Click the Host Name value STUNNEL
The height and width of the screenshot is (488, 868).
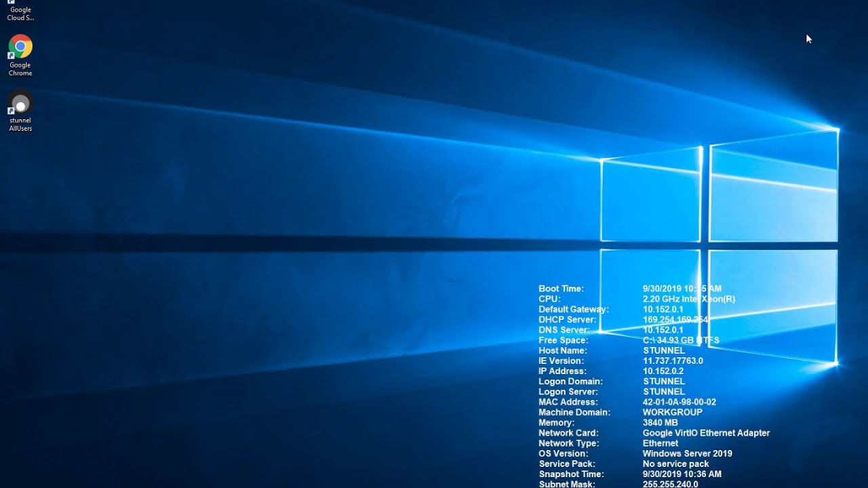click(x=664, y=350)
